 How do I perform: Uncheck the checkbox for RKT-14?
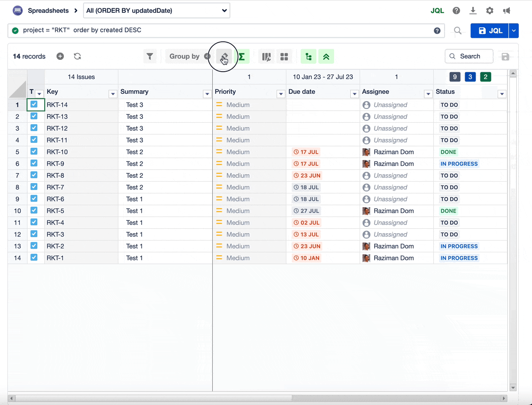(x=34, y=105)
